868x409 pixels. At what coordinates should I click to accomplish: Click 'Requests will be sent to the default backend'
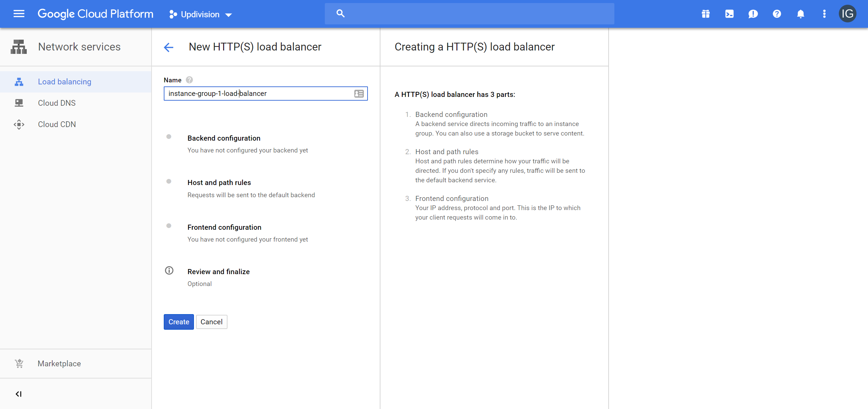(x=251, y=195)
